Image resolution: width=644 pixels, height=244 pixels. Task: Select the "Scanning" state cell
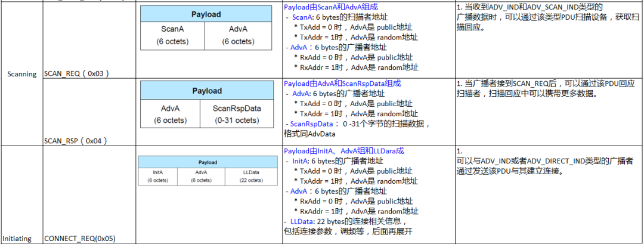click(x=21, y=74)
